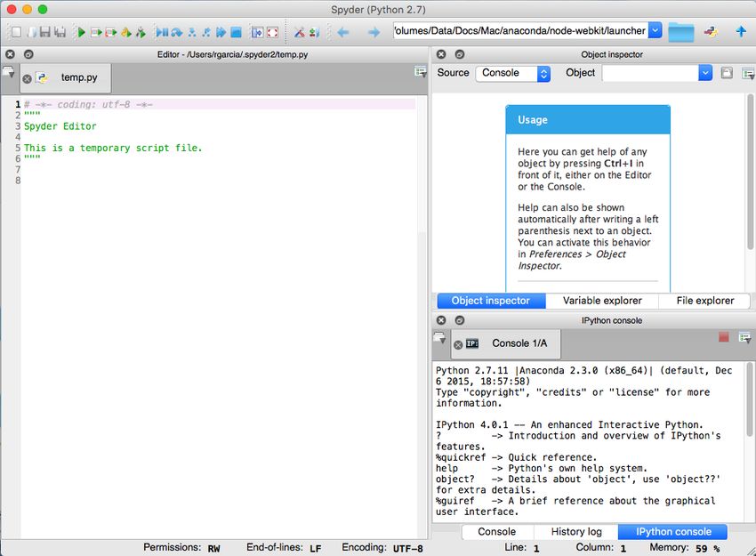Close the Console 1/A tab
The height and width of the screenshot is (556, 756).
458,344
